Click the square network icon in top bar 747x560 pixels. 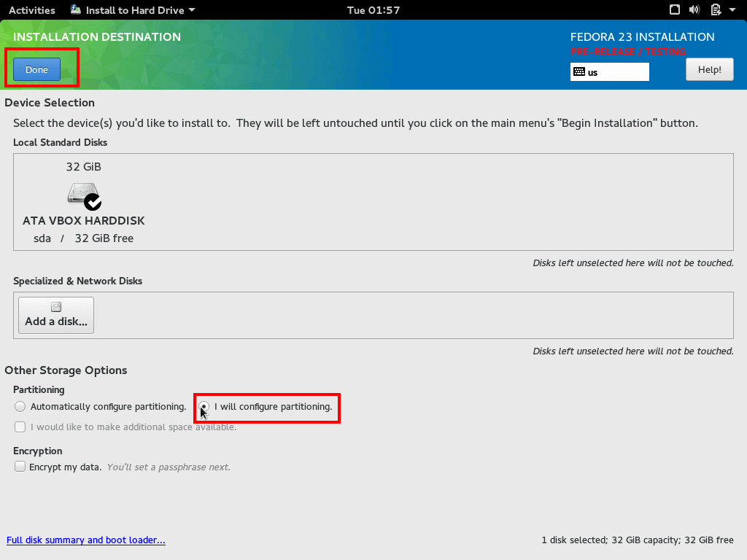tap(675, 10)
